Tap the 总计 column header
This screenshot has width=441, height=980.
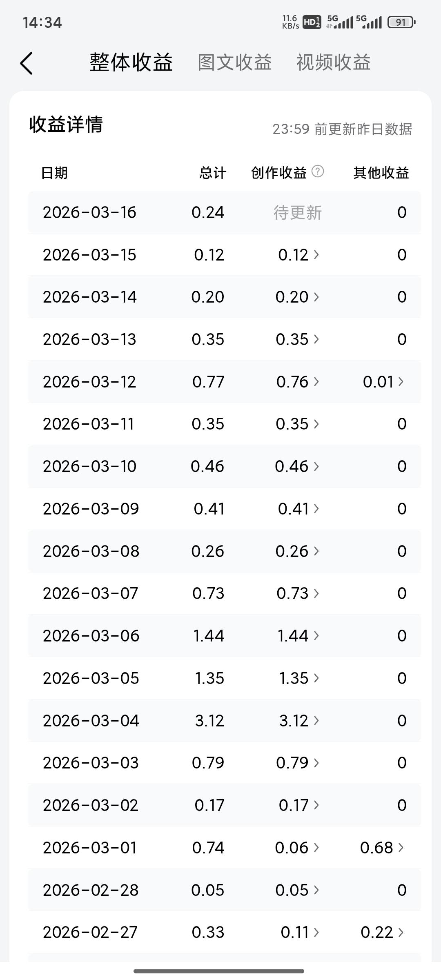pos(213,173)
